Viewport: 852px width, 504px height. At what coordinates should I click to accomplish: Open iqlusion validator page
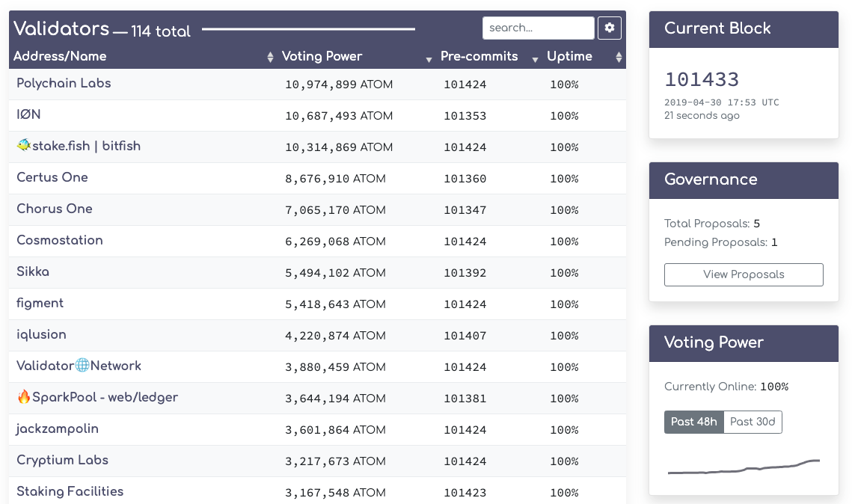(41, 334)
